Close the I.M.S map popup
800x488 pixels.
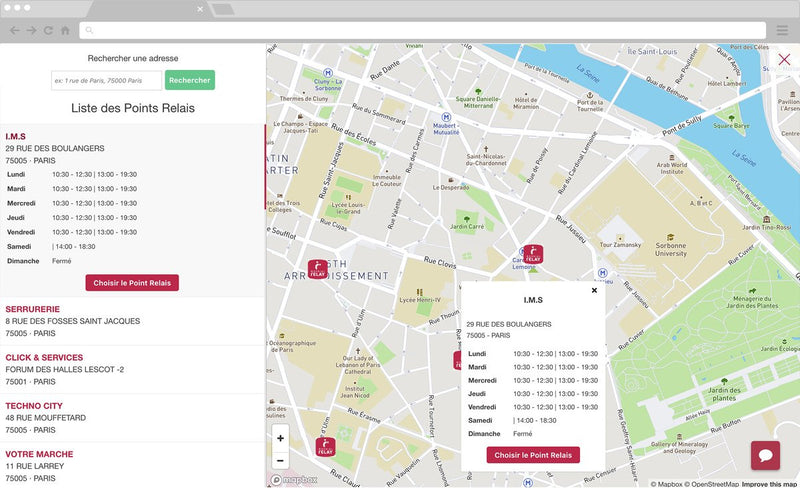pyautogui.click(x=594, y=290)
